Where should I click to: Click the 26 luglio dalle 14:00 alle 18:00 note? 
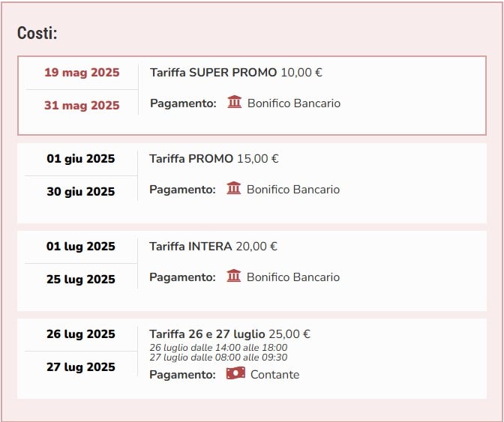(218, 348)
